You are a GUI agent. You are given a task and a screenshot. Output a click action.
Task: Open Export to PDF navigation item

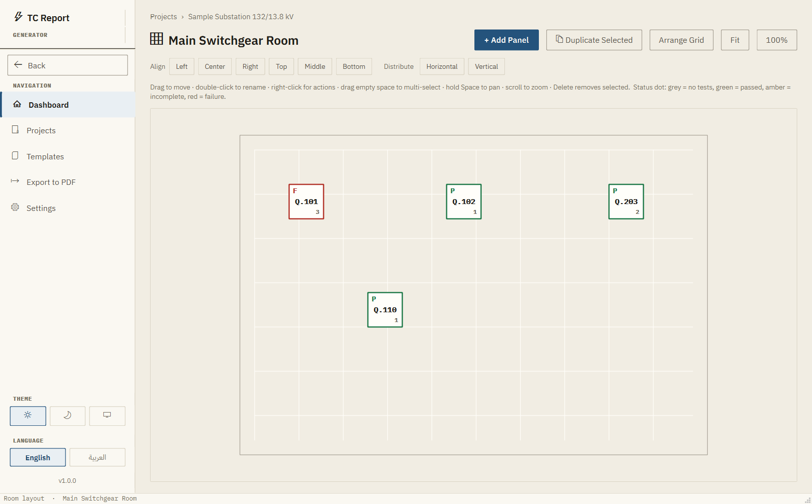(68, 182)
